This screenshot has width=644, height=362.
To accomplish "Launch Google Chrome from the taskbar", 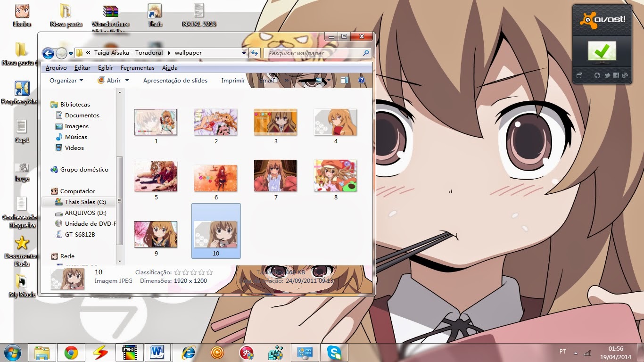I will click(71, 353).
